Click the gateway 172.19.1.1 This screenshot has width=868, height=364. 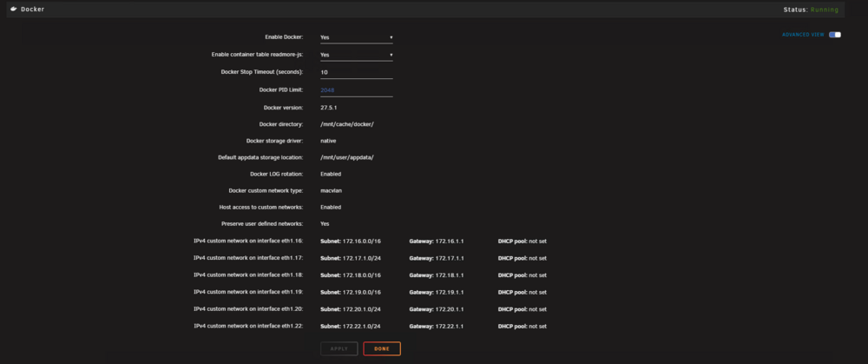450,292
